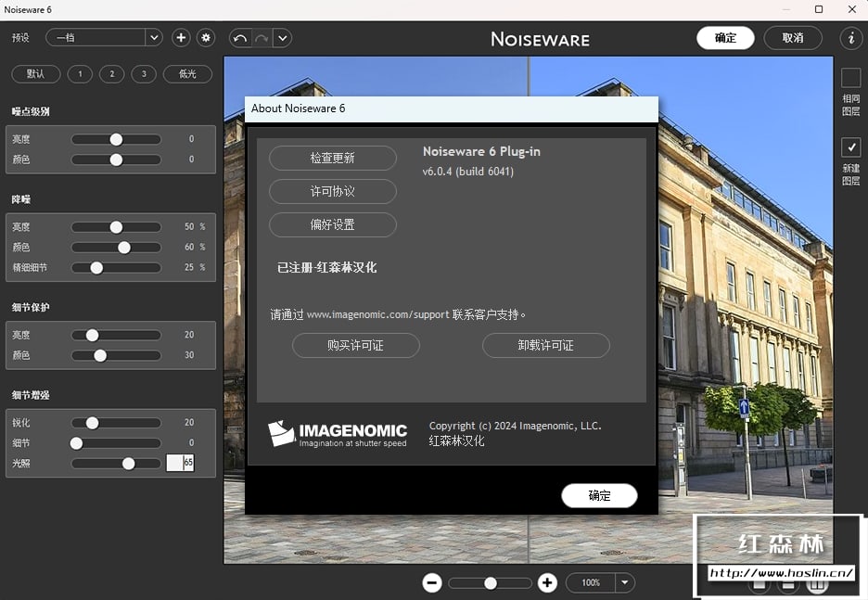Screen dimensions: 868x600
Task: Open the 预设 preset dropdown
Action: pos(153,38)
